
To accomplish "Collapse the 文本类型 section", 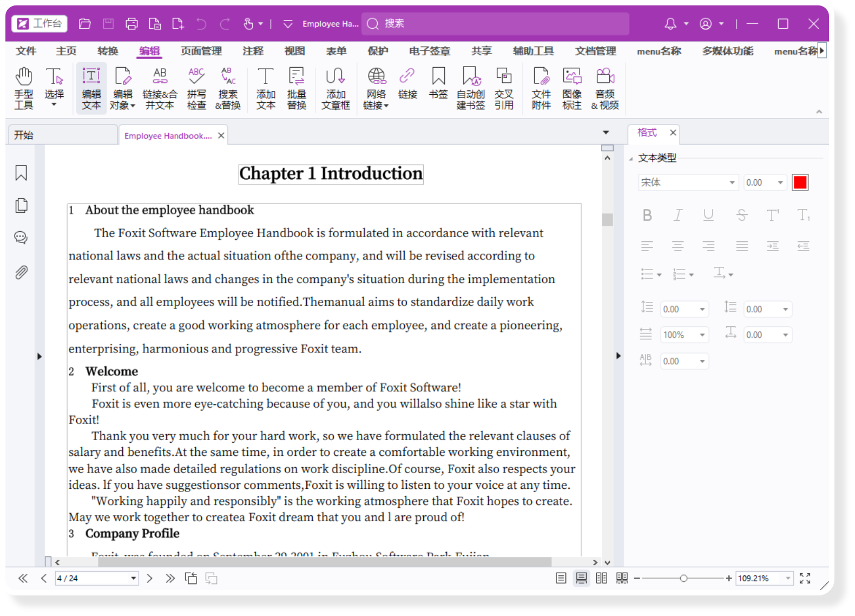I will coord(631,159).
